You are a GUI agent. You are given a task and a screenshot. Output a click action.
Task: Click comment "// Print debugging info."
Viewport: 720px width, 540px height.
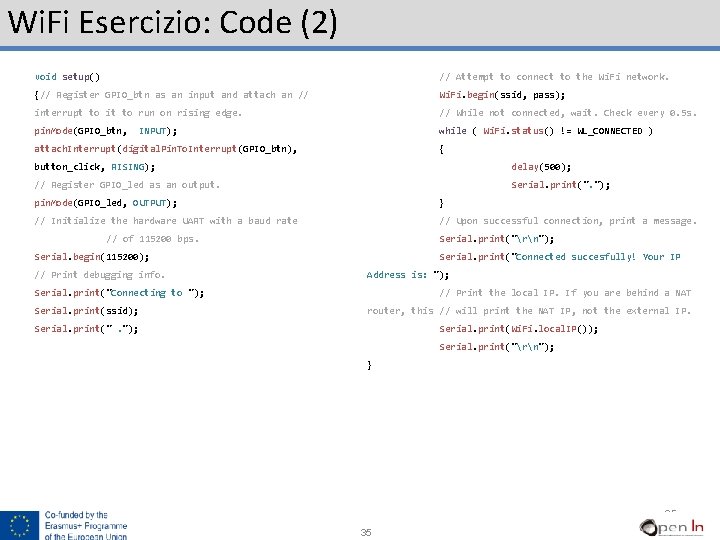(x=99, y=275)
